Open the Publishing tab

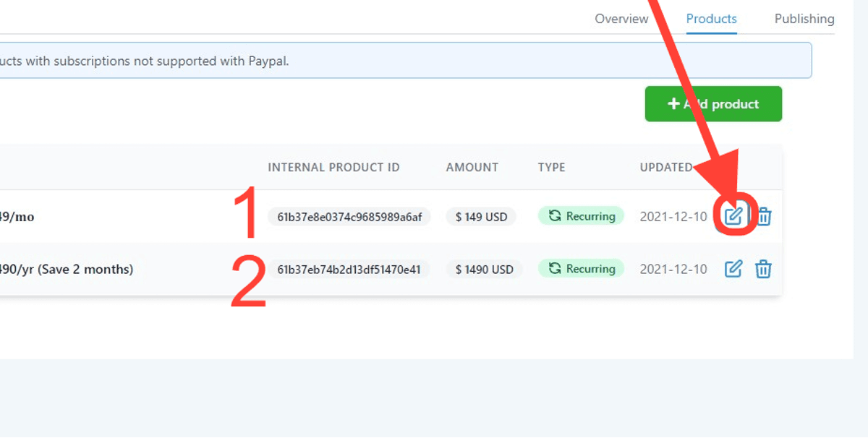pyautogui.click(x=804, y=19)
